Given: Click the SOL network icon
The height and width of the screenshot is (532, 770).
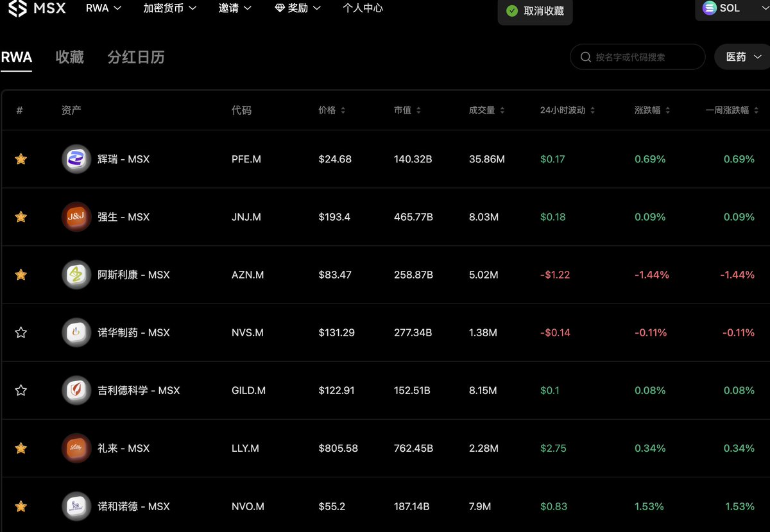Looking at the screenshot, I should [709, 8].
